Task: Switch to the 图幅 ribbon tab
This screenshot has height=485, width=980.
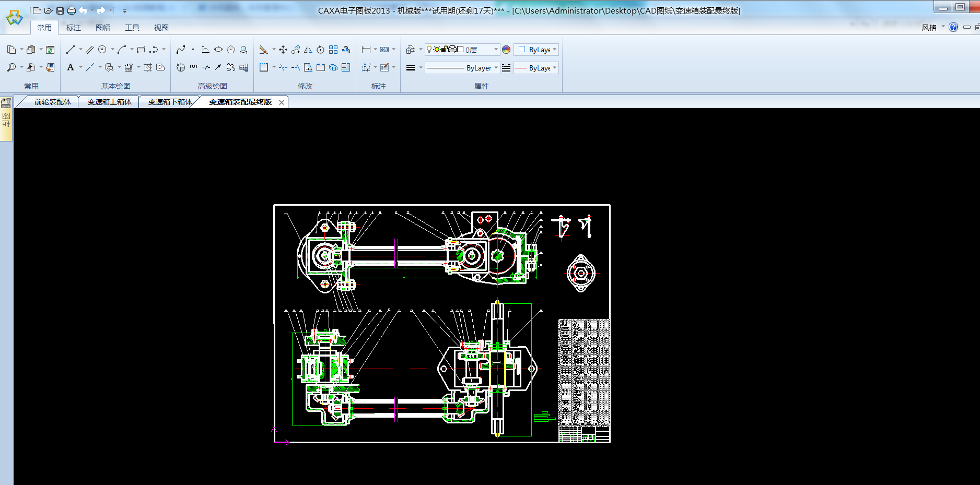Action: [x=103, y=28]
